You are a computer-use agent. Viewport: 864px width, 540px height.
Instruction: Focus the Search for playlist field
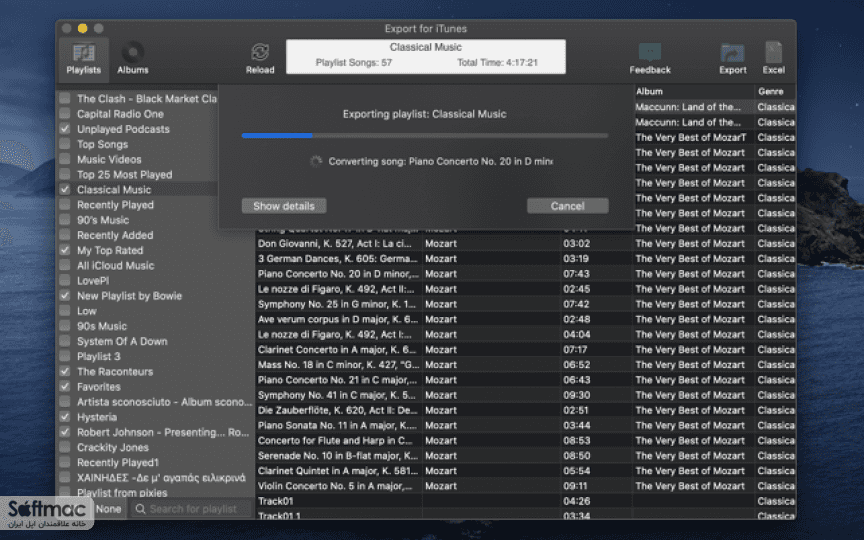pos(191,509)
